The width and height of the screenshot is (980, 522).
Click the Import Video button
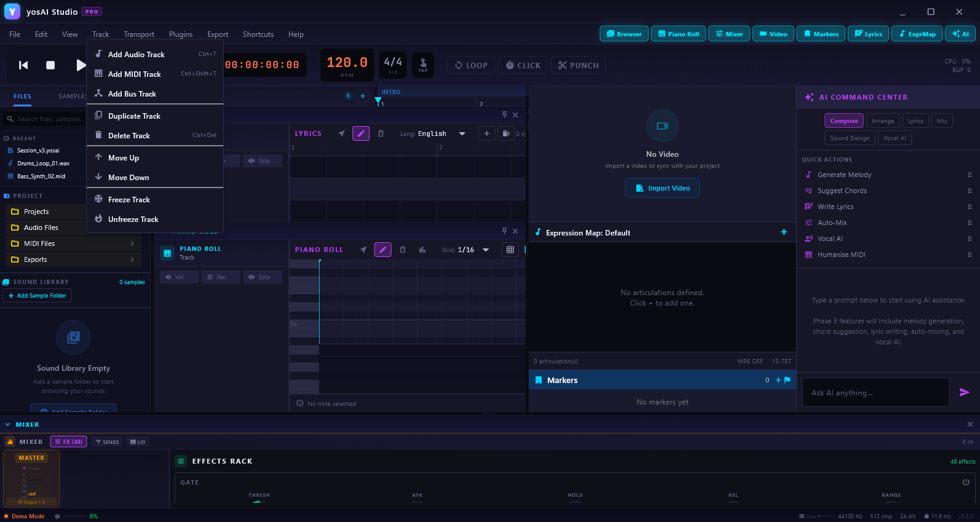tap(662, 188)
